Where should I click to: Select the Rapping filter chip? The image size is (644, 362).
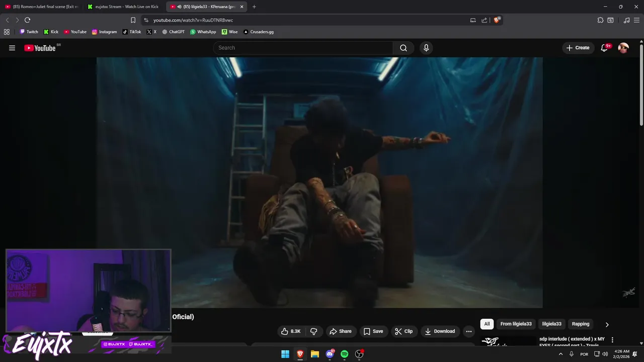(x=581, y=324)
